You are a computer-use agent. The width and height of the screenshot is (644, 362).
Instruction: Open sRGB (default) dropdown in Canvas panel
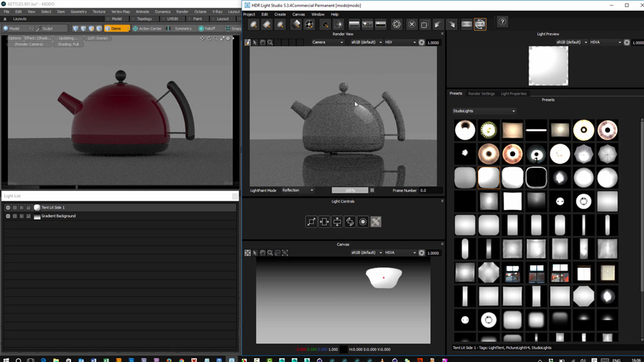(x=366, y=253)
